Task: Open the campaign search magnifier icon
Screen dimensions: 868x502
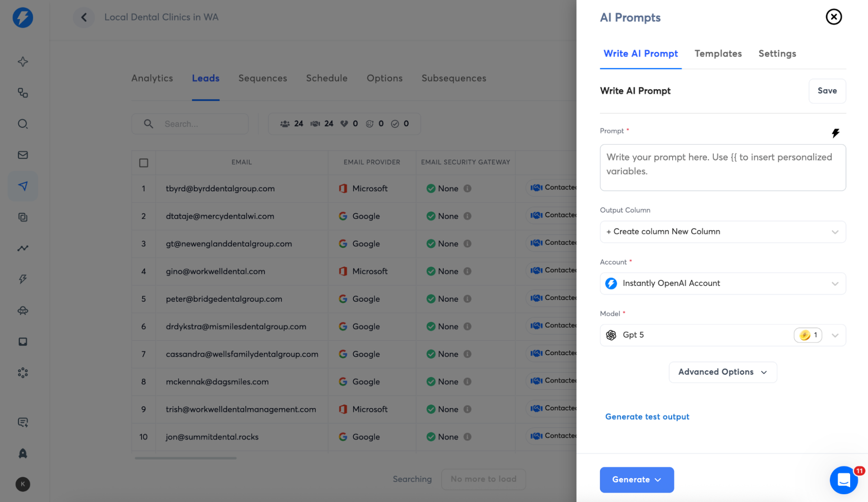Action: pos(23,124)
